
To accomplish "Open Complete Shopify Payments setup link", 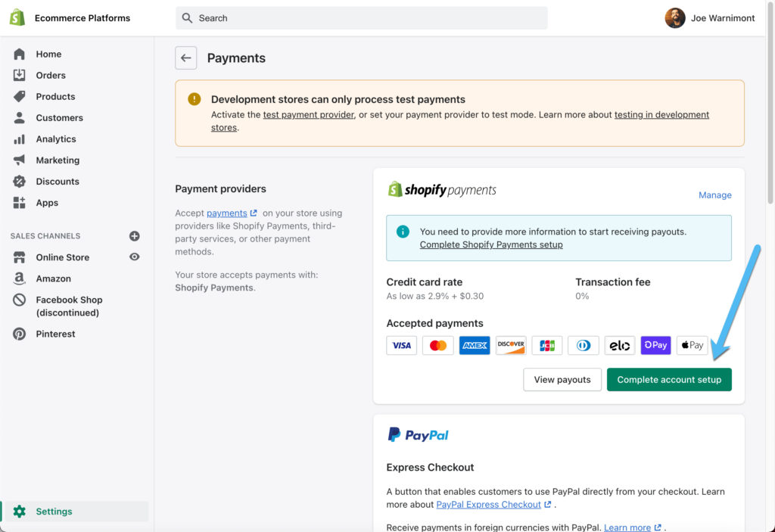I will [x=490, y=244].
